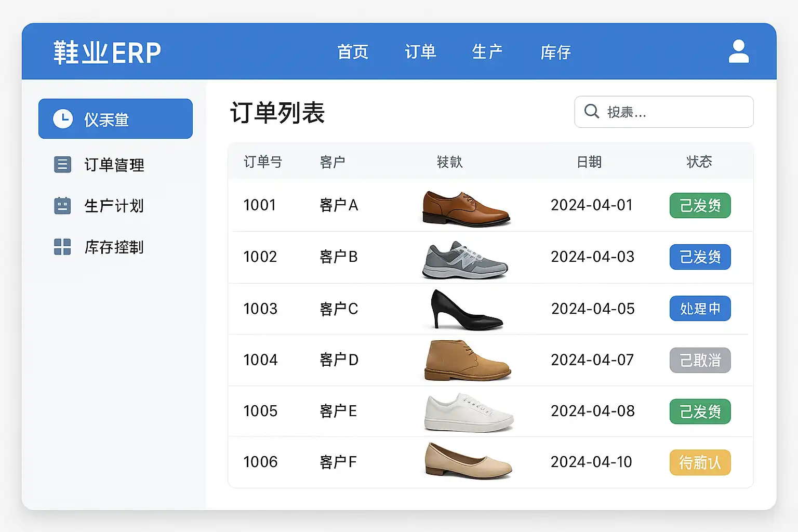Open 订单管理 via its list icon
The width and height of the screenshot is (798, 532).
pyautogui.click(x=62, y=165)
